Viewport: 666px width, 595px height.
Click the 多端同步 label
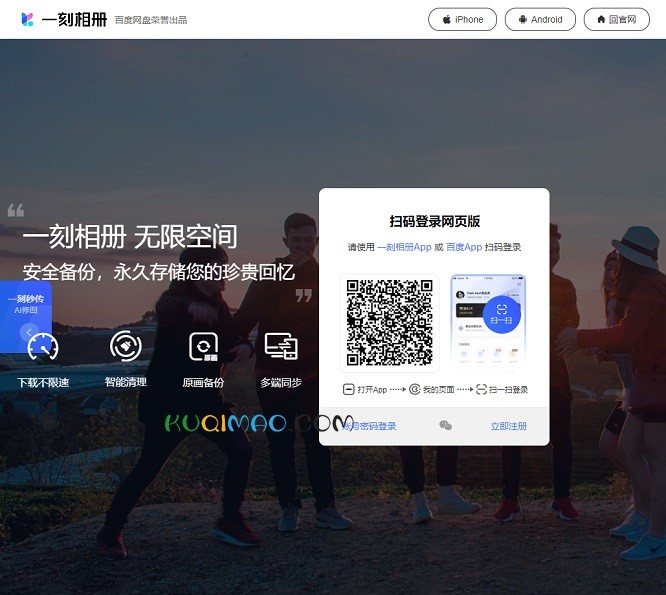coord(281,383)
